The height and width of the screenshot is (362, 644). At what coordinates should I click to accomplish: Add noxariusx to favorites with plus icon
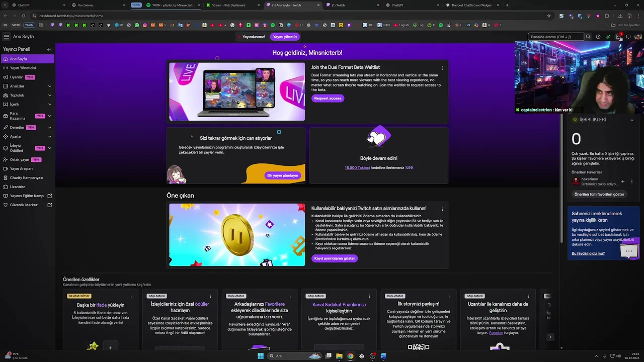(623, 182)
